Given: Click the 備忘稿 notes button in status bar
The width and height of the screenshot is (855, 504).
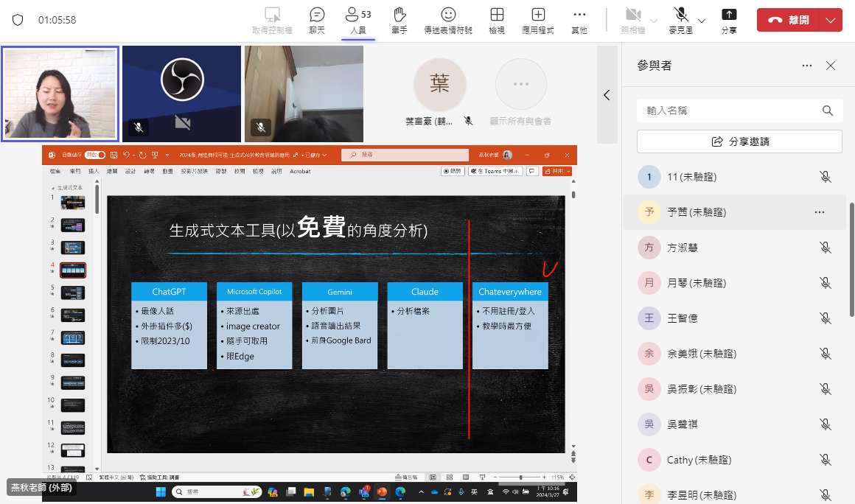Looking at the screenshot, I should pyautogui.click(x=406, y=477).
